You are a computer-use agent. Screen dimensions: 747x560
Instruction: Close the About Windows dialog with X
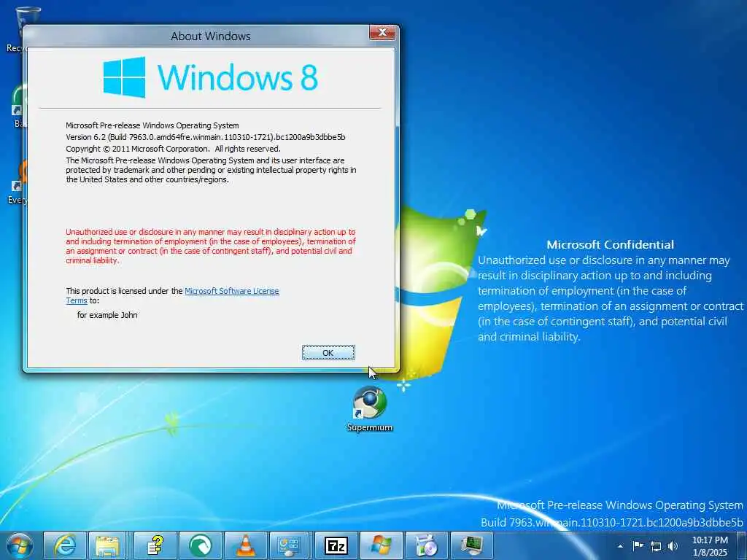coord(382,32)
